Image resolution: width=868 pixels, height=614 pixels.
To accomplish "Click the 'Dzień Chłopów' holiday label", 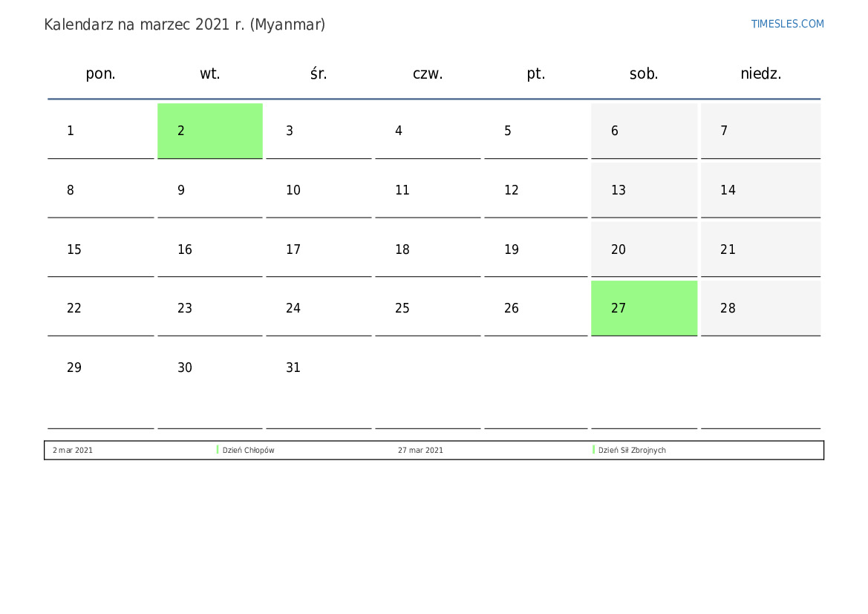I will (x=249, y=451).
